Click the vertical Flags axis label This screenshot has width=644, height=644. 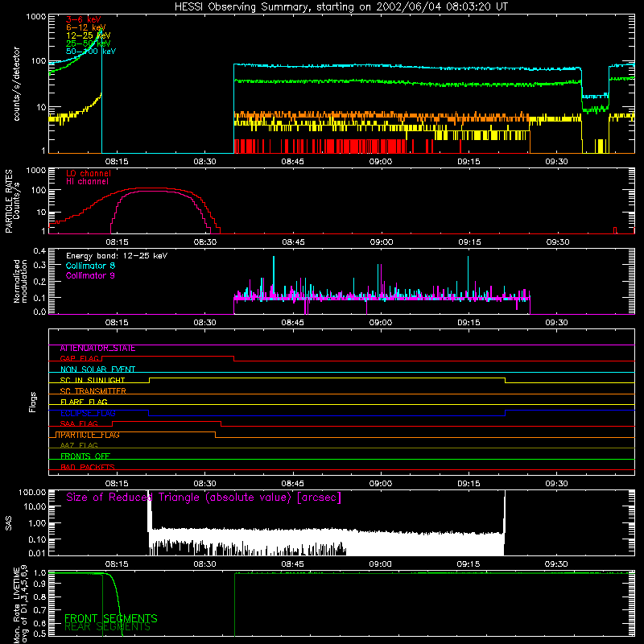(33, 402)
